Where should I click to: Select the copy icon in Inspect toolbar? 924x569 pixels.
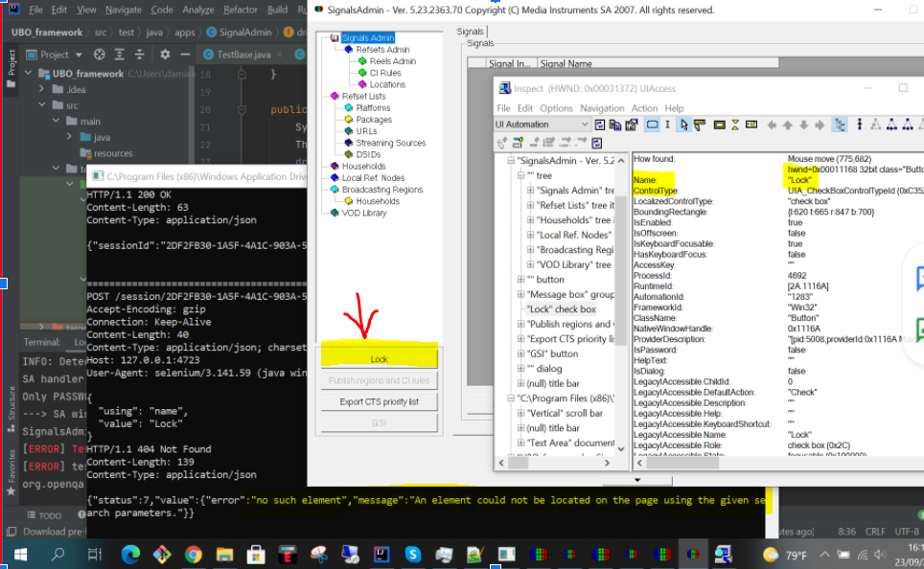615,123
